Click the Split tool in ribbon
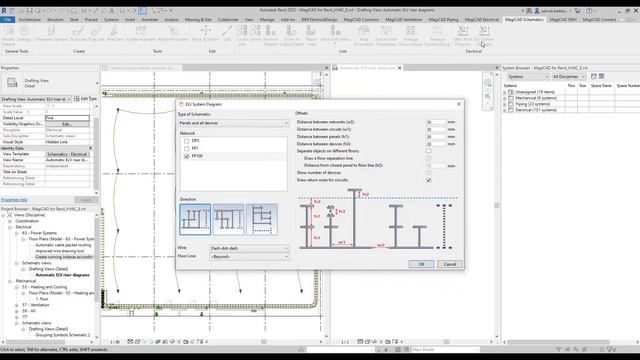 [x=227, y=33]
